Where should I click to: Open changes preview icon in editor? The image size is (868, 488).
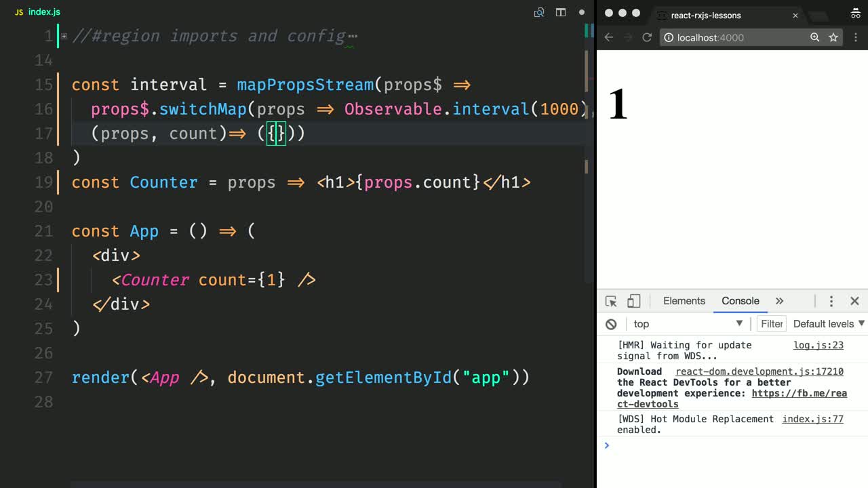[x=539, y=12]
